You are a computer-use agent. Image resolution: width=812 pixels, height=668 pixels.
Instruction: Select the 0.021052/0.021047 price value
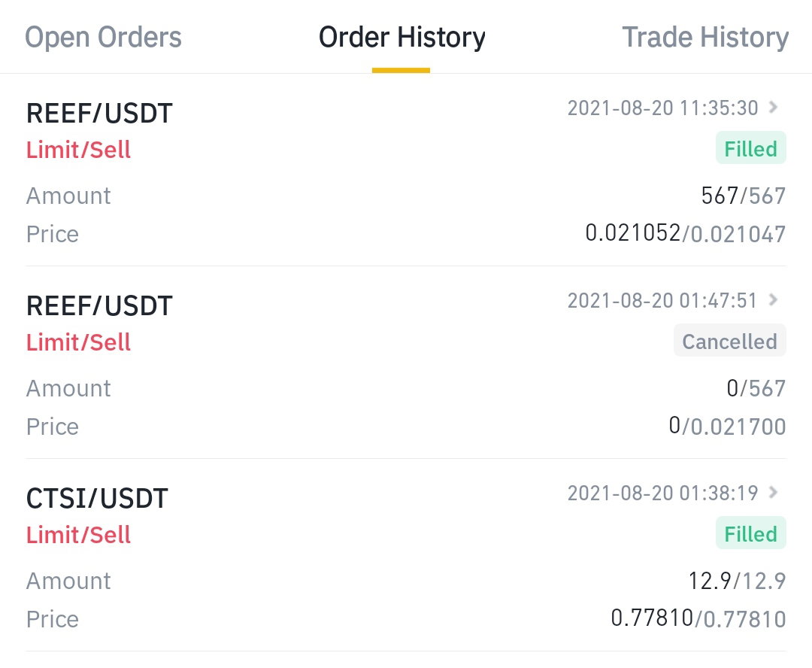[x=686, y=233]
